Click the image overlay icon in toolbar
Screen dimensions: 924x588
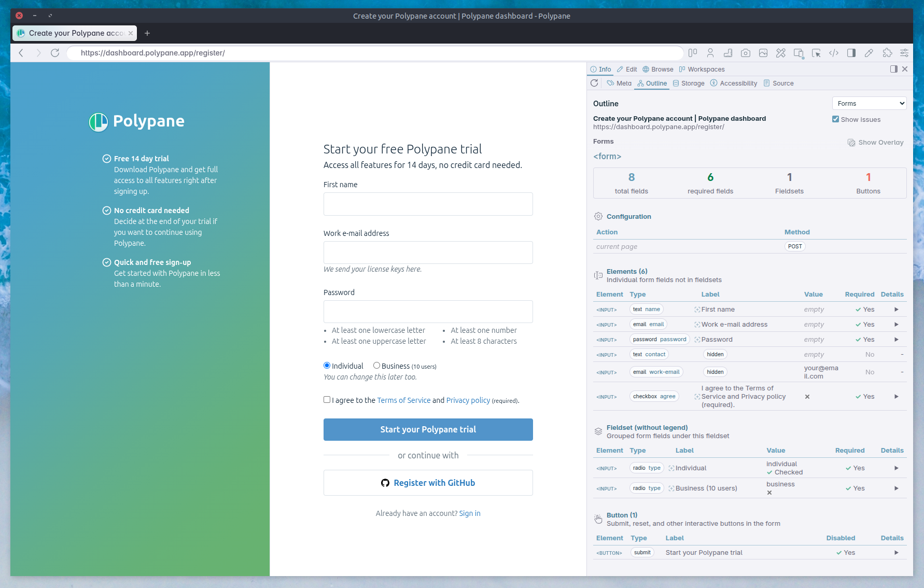(763, 53)
